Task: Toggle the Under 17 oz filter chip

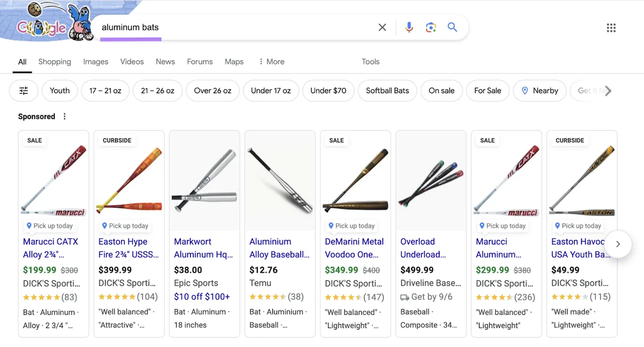Action: pyautogui.click(x=270, y=91)
